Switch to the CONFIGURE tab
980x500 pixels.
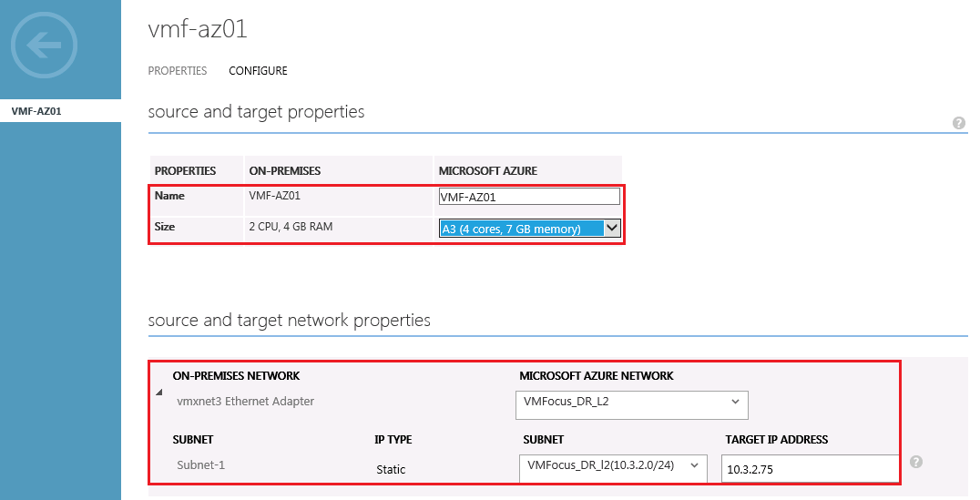(258, 71)
